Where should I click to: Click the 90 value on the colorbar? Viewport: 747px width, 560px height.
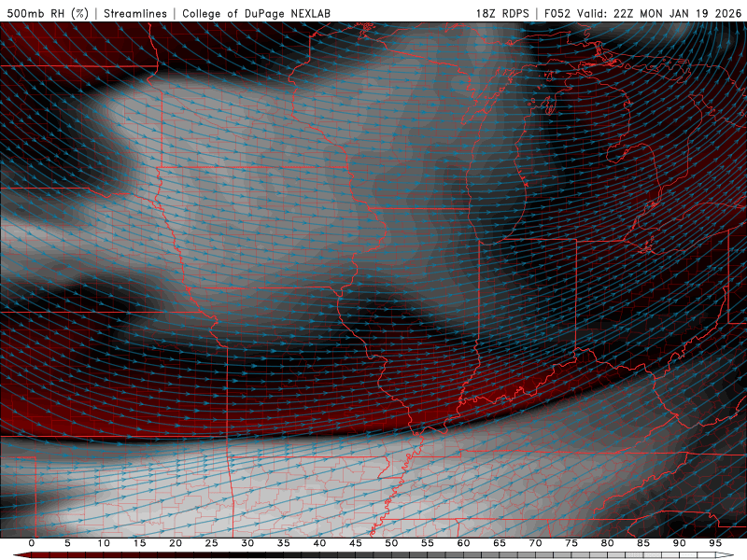tap(679, 543)
